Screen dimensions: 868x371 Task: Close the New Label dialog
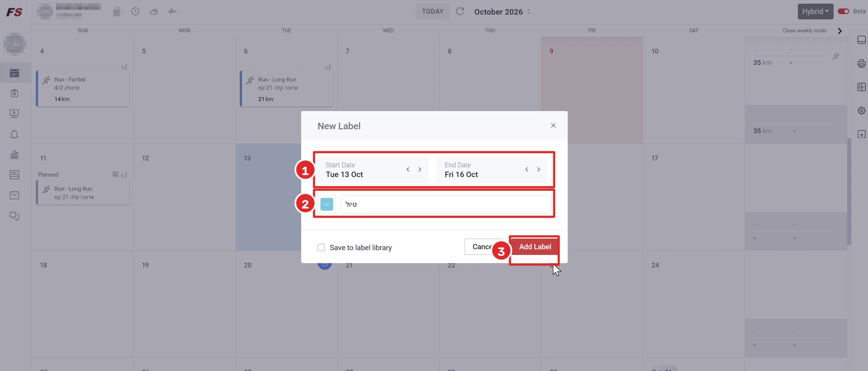[553, 125]
